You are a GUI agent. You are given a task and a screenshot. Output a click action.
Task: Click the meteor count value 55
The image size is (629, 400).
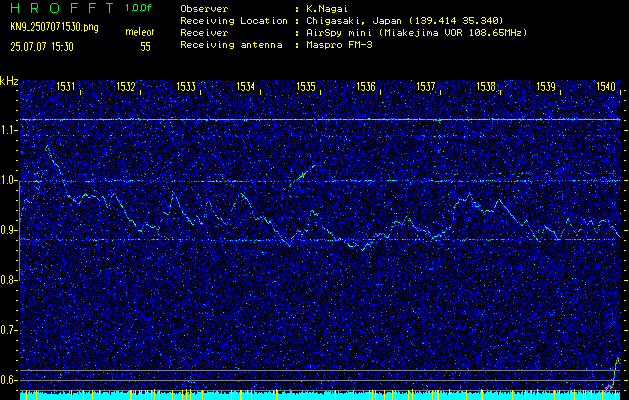pyautogui.click(x=145, y=47)
